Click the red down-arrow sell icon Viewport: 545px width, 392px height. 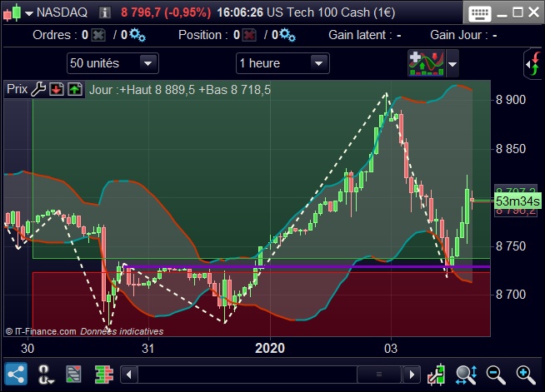57,89
